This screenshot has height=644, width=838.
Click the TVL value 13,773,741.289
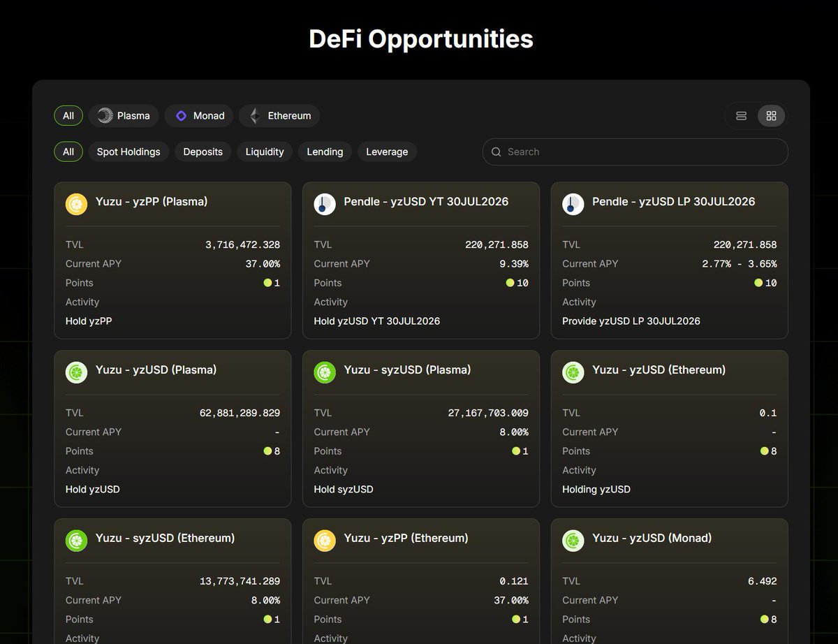tap(240, 581)
